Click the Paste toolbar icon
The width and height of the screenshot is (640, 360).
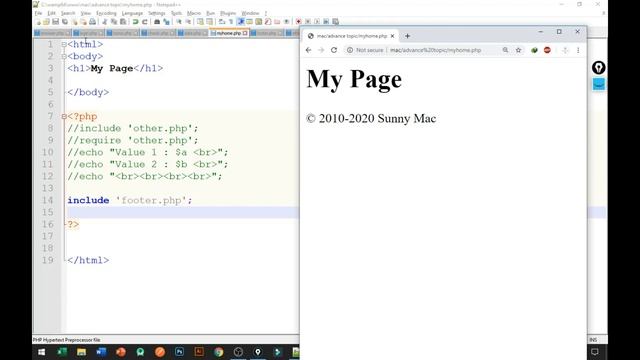[x=122, y=22]
